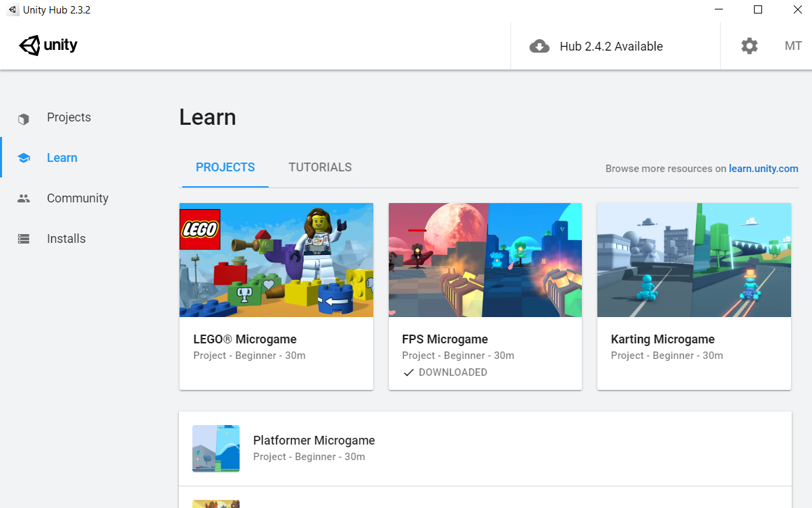Click the Installs list icon
The height and width of the screenshot is (508, 812).
24,239
